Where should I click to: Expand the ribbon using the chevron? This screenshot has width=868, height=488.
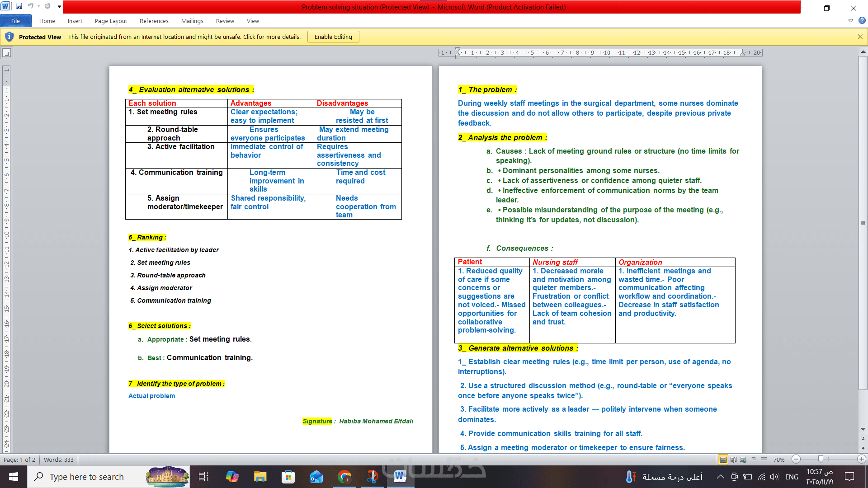850,20
